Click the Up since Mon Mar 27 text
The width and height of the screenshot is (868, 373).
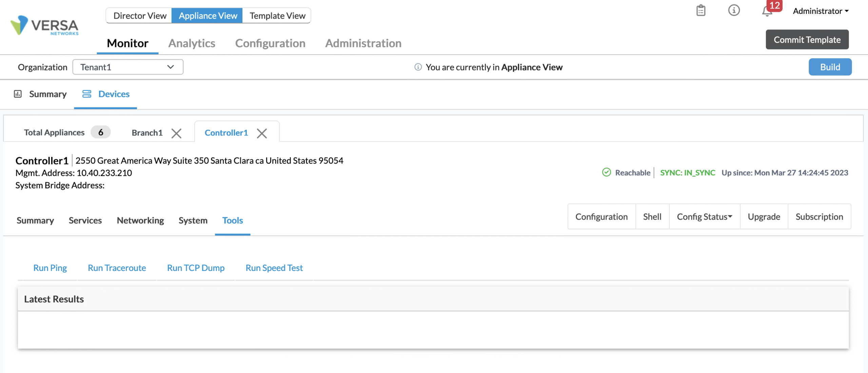[x=785, y=173]
